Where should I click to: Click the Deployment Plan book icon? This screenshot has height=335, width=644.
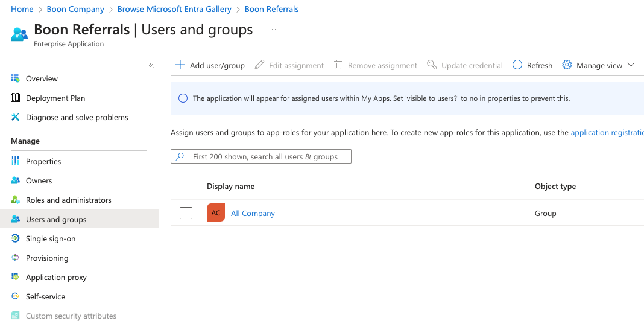[x=15, y=98]
